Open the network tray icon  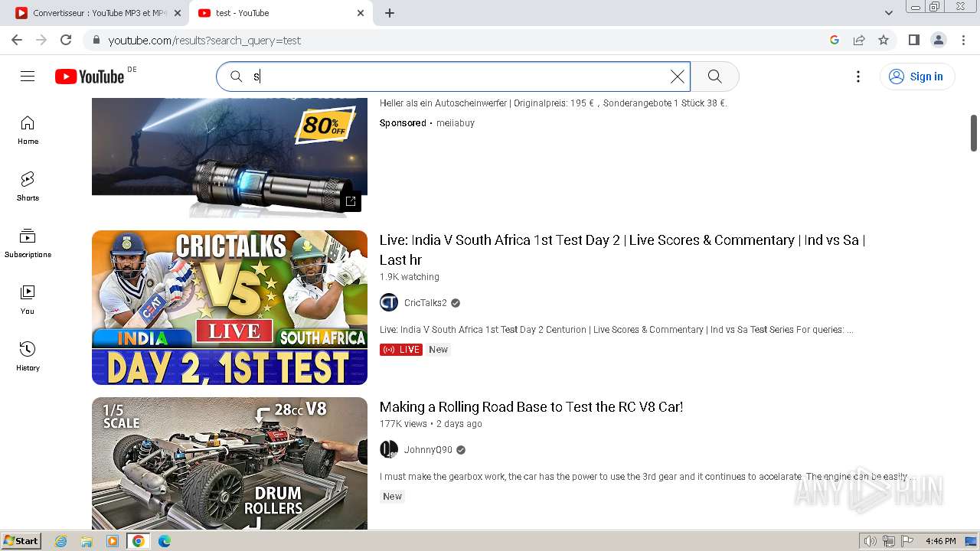(x=888, y=541)
